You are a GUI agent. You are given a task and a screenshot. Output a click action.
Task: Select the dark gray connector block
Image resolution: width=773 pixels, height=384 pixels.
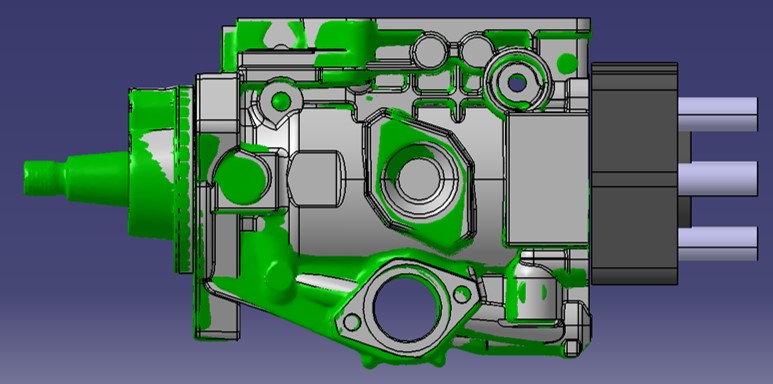(635, 174)
